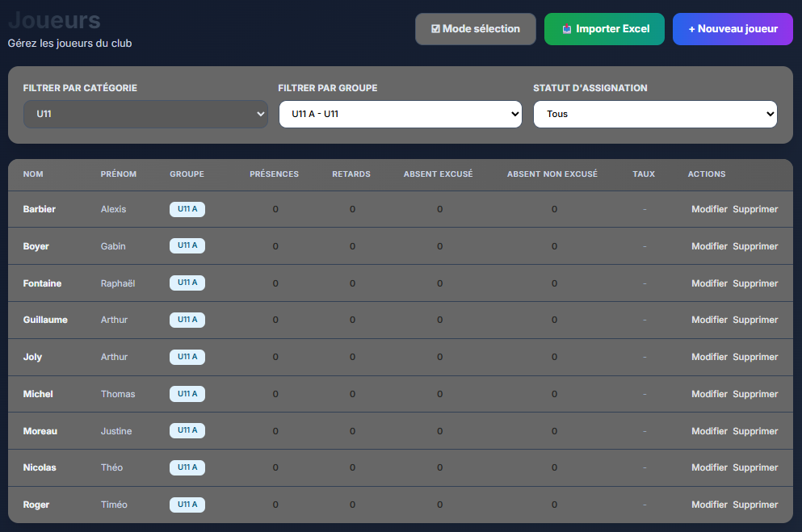Image resolution: width=802 pixels, height=532 pixels.
Task: Open Modifier for Michel Thomas
Action: (x=709, y=394)
